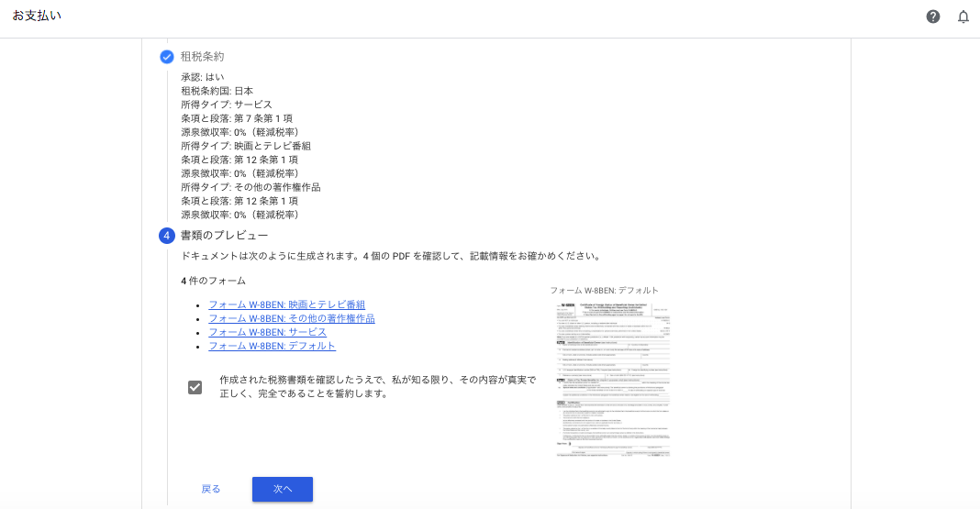Screen dimensions: 980x509
Task: Click the お支払い page title
Action: [37, 16]
